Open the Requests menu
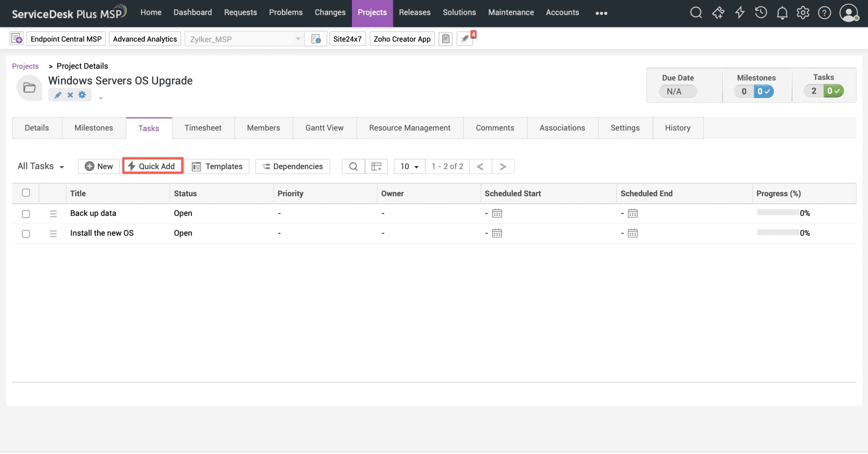The image size is (868, 454). pyautogui.click(x=240, y=13)
